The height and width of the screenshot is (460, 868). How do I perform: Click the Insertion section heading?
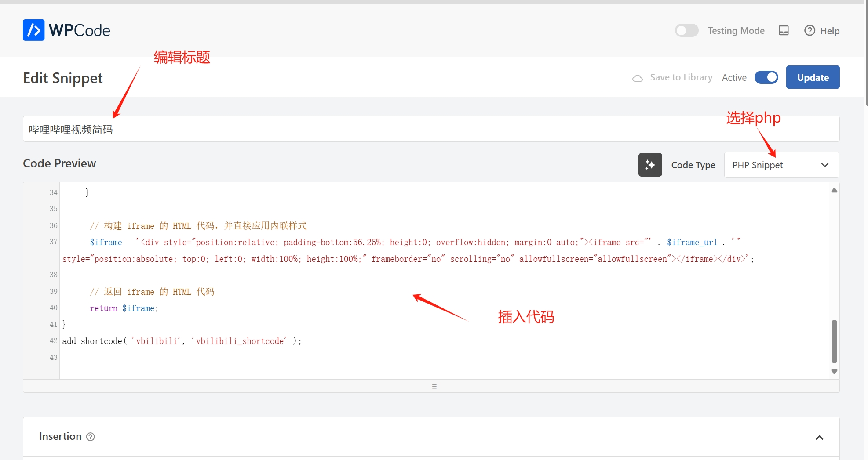60,436
